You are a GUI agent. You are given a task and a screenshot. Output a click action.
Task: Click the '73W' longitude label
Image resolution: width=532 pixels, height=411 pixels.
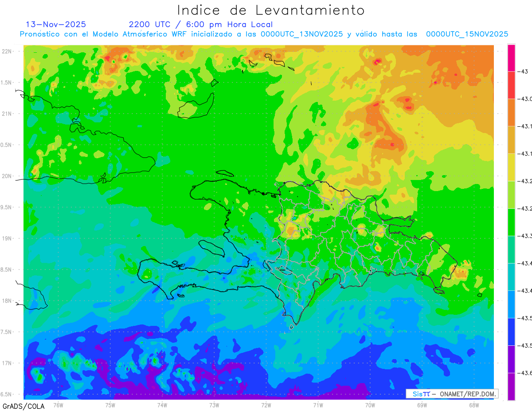214,405
